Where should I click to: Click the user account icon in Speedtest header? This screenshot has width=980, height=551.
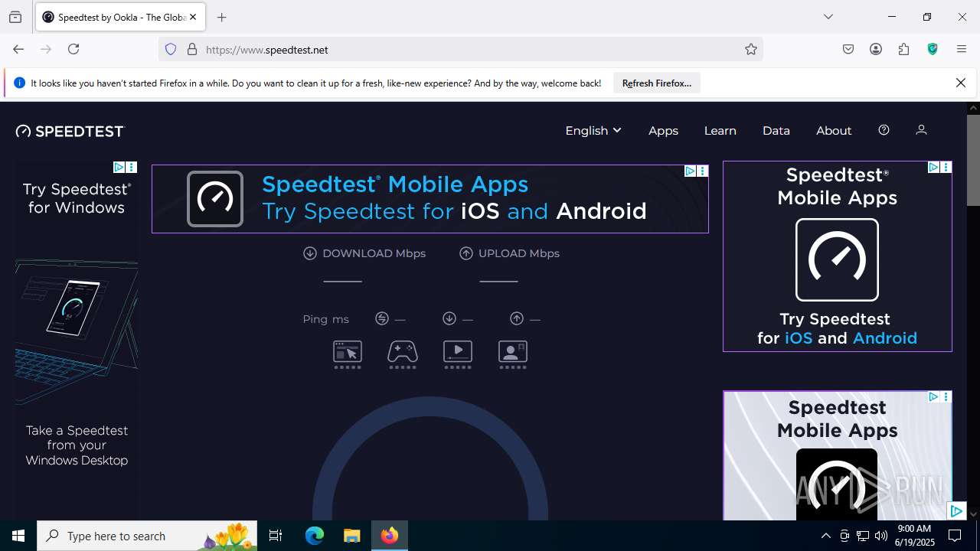[x=921, y=130]
